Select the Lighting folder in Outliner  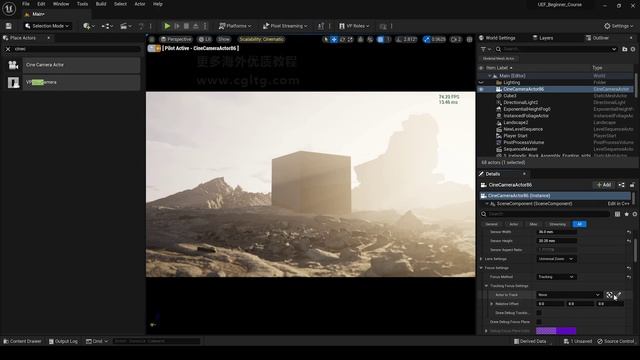(511, 82)
